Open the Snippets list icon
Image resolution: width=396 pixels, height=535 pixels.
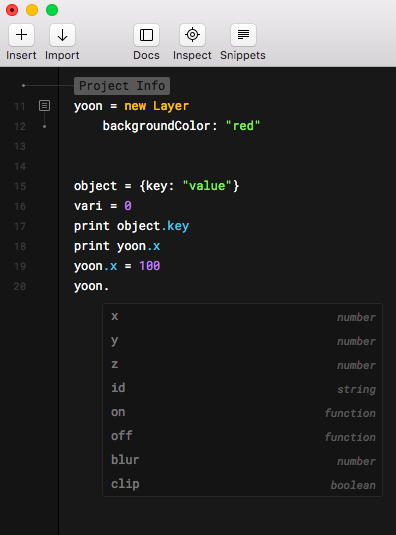(x=243, y=35)
